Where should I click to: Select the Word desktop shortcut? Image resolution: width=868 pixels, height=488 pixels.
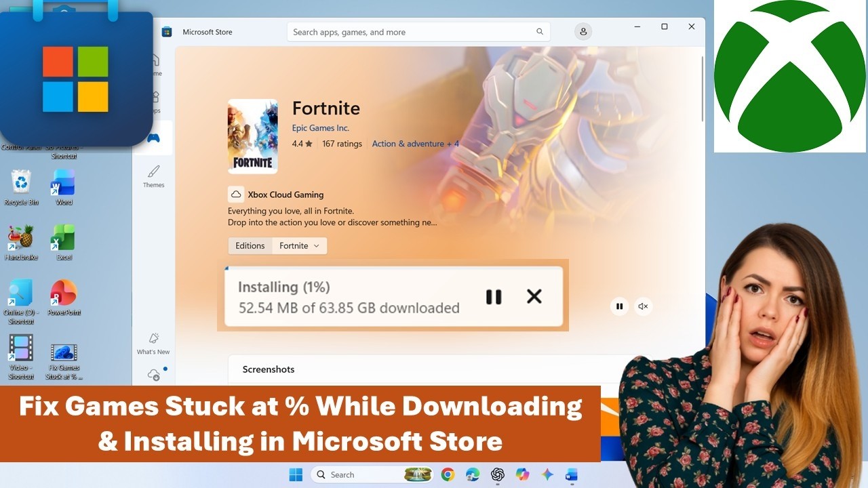click(x=64, y=188)
